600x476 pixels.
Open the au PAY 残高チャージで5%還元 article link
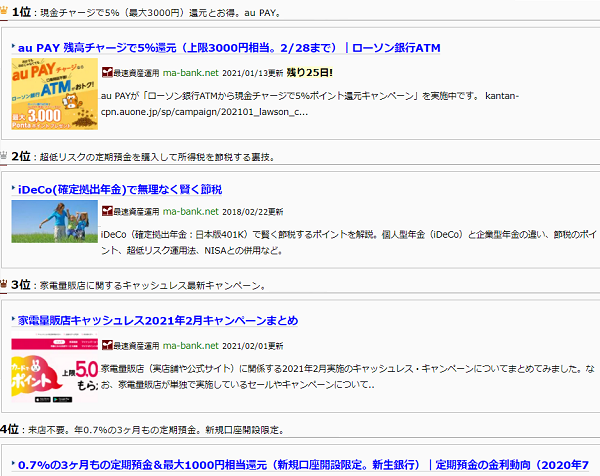coord(229,48)
